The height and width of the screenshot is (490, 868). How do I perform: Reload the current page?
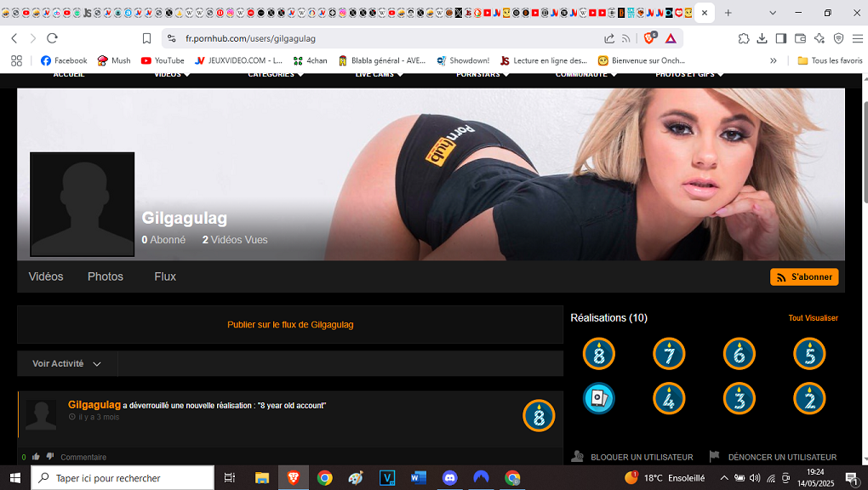click(x=52, y=38)
